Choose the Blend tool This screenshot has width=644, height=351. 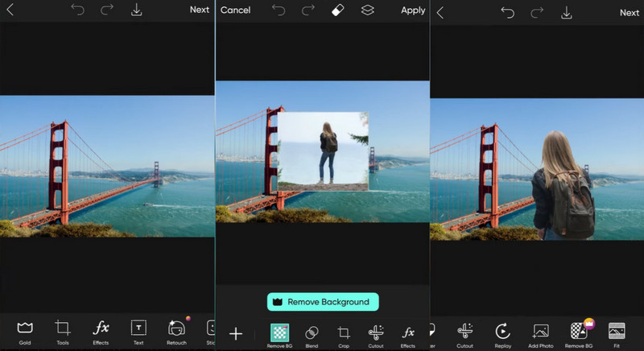pos(312,333)
